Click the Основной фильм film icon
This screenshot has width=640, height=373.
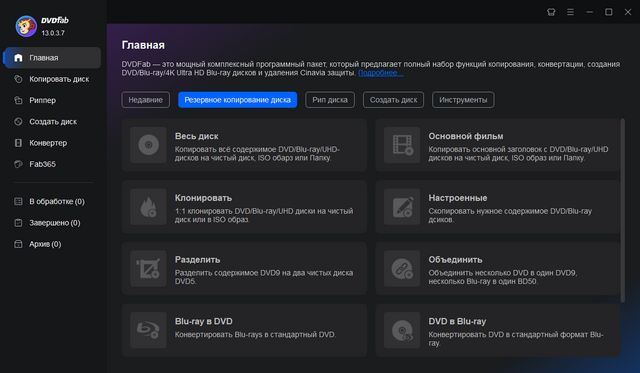402,145
